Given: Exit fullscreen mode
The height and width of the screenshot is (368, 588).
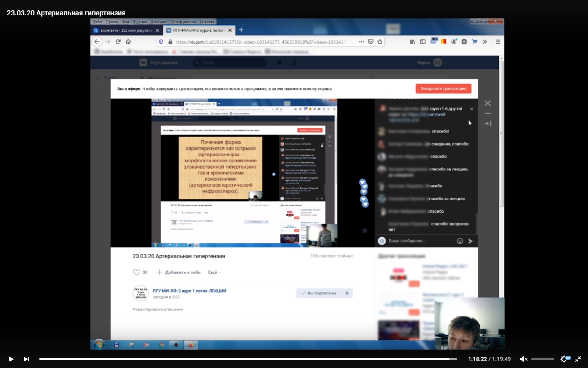Looking at the screenshot, I should pyautogui.click(x=578, y=359).
